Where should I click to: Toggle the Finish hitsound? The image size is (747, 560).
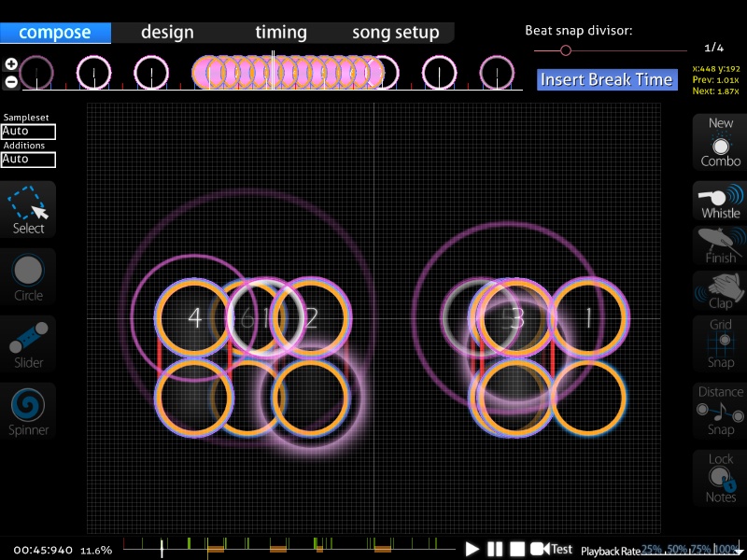point(720,245)
